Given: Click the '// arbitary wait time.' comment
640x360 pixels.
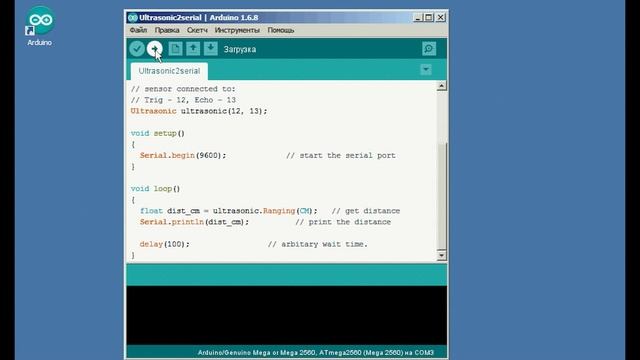Looking at the screenshot, I should pyautogui.click(x=318, y=244).
